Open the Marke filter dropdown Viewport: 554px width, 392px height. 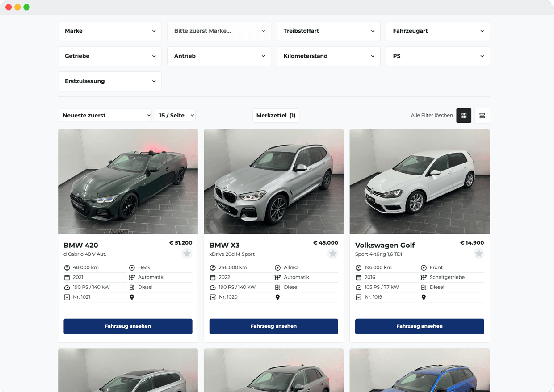[x=110, y=31]
